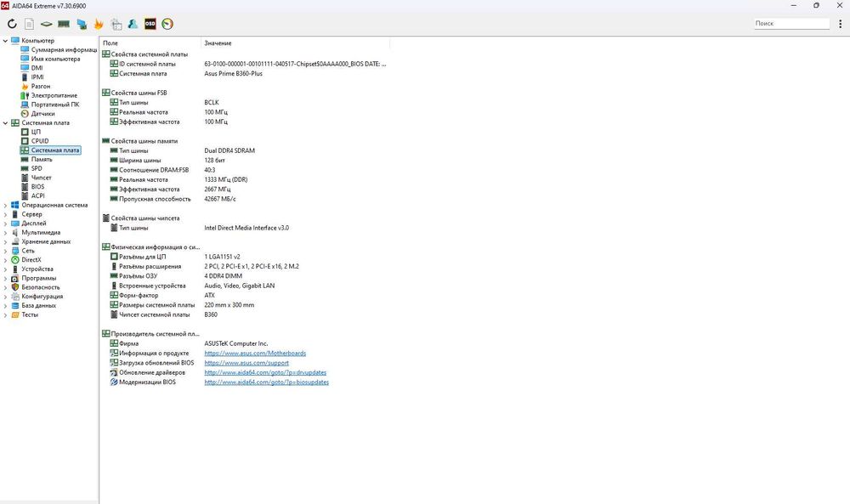This screenshot has height=504, width=850.
Task: Select the highlighted Системная плата child item
Action: [55, 150]
